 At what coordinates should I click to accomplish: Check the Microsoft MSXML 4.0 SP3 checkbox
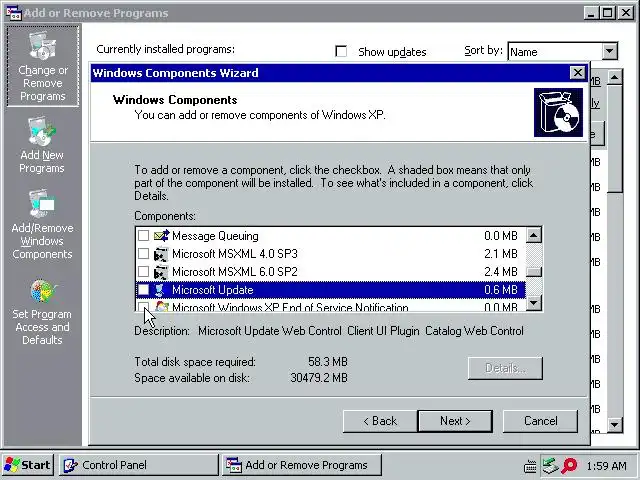(143, 253)
